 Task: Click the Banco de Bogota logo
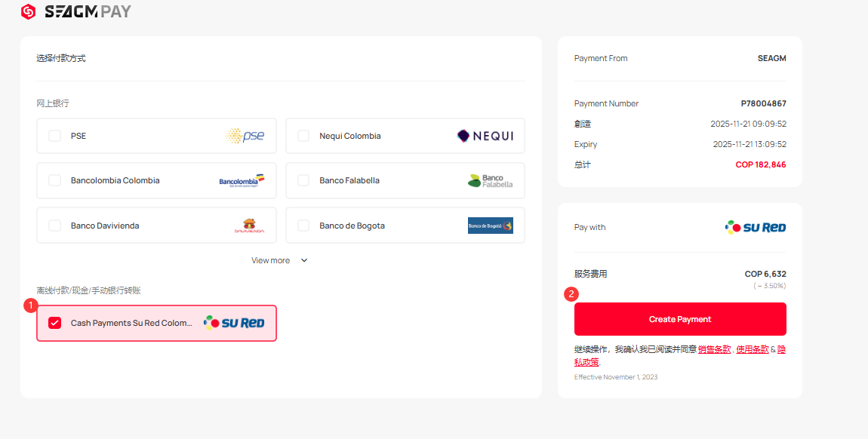[490, 226]
